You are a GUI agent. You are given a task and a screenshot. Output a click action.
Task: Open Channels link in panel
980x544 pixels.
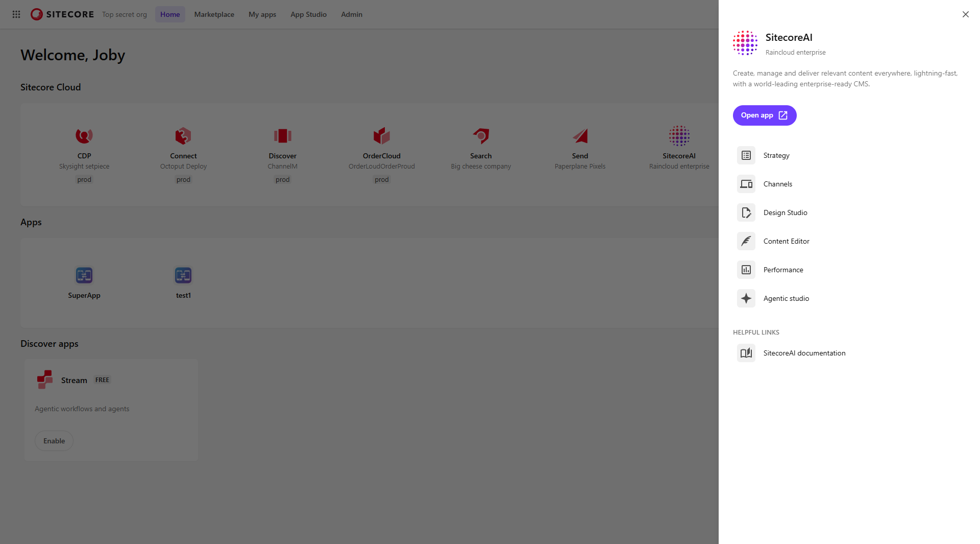click(778, 184)
